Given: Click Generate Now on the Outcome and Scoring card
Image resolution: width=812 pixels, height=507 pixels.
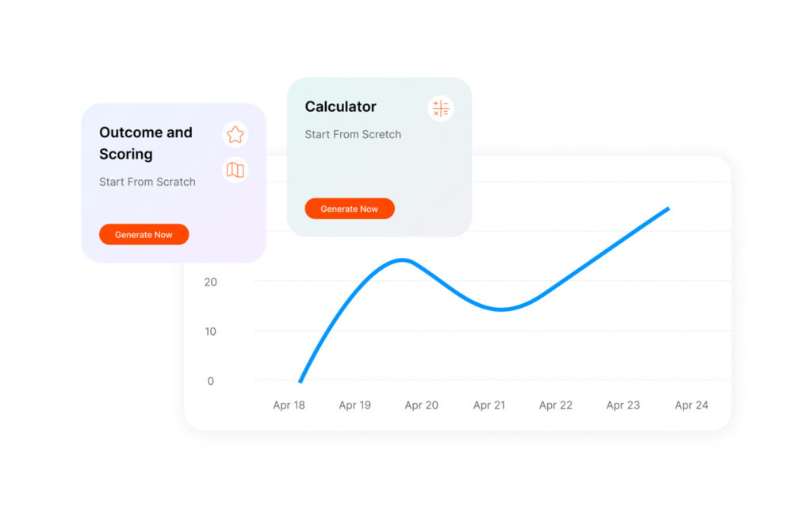Looking at the screenshot, I should pos(144,234).
